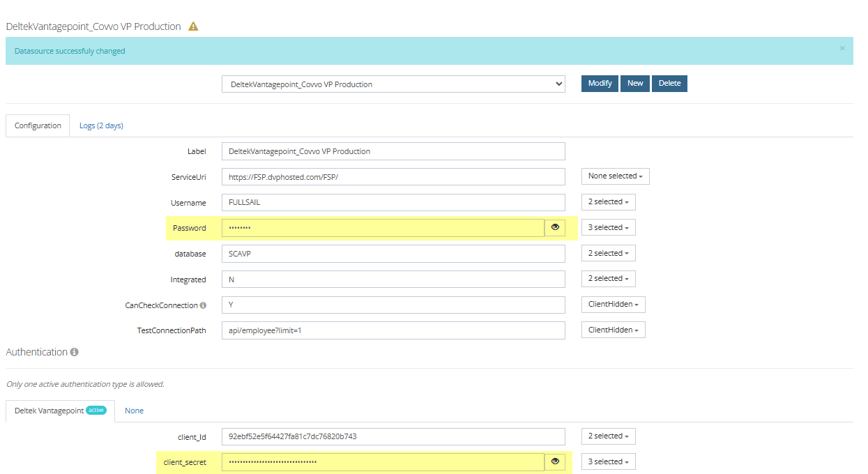This screenshot has height=474, width=868.
Task: Switch to the None authentication tab
Action: (134, 411)
